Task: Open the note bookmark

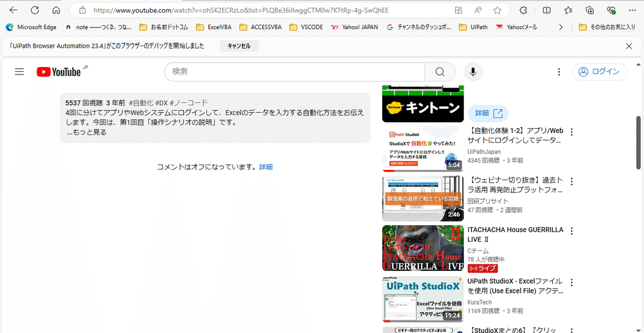Action: [98, 27]
